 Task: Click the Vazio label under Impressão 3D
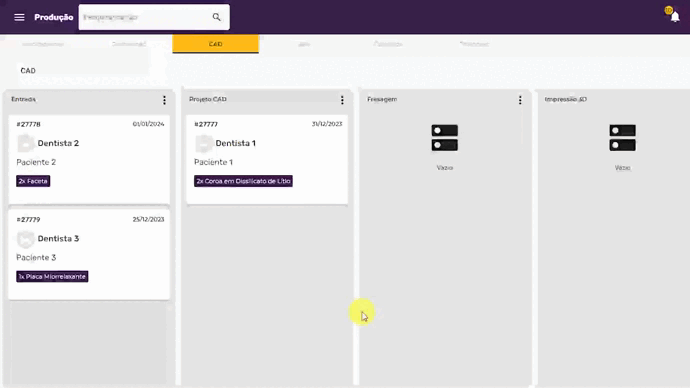click(x=622, y=168)
